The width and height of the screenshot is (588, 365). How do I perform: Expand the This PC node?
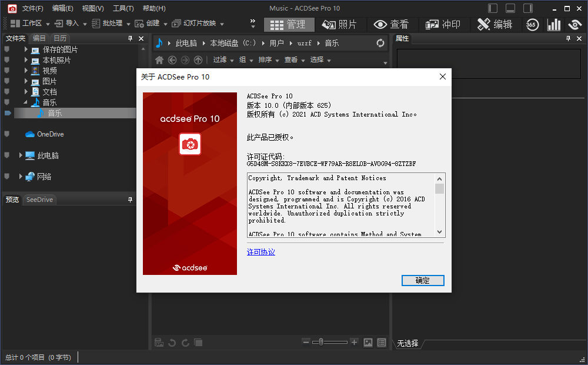21,155
